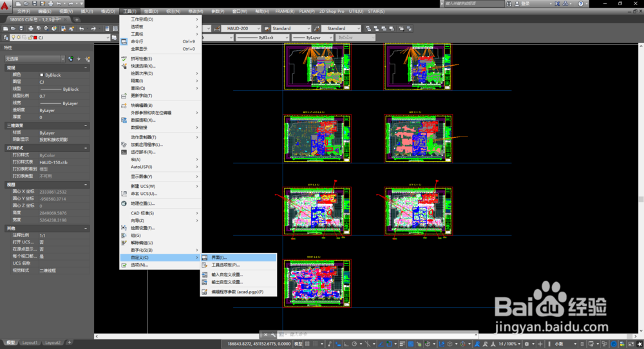The height and width of the screenshot is (349, 644).
Task: Switch to Layout1 tab
Action: (x=30, y=343)
